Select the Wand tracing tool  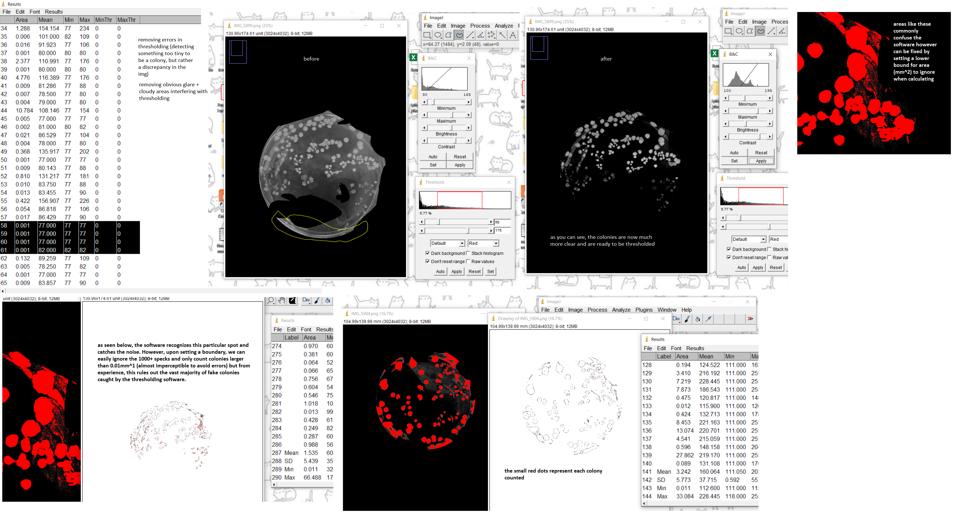502,35
